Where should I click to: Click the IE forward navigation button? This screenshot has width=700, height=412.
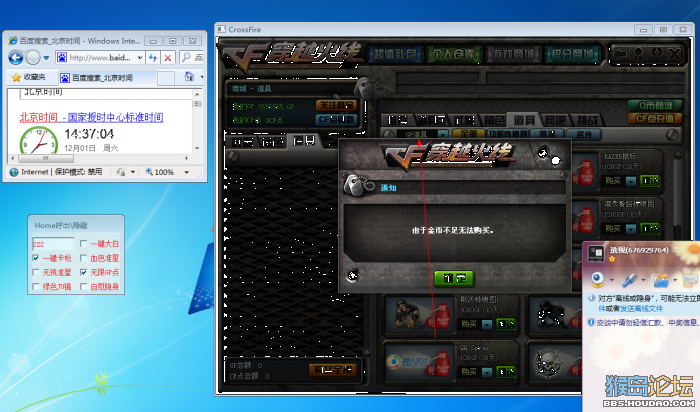pos(33,58)
